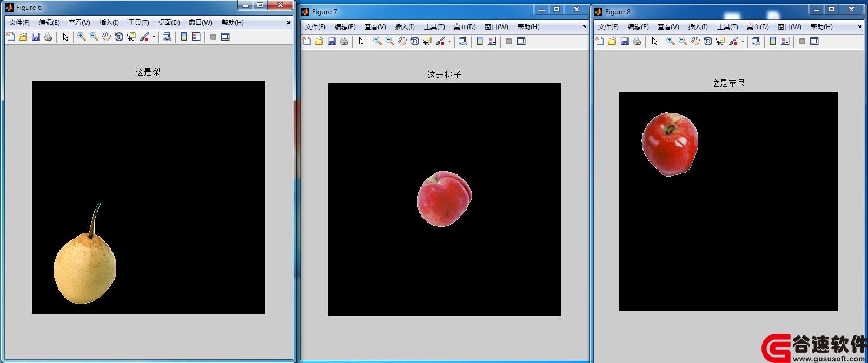Click the title text 这是苹果
This screenshot has width=868, height=363.
728,83
